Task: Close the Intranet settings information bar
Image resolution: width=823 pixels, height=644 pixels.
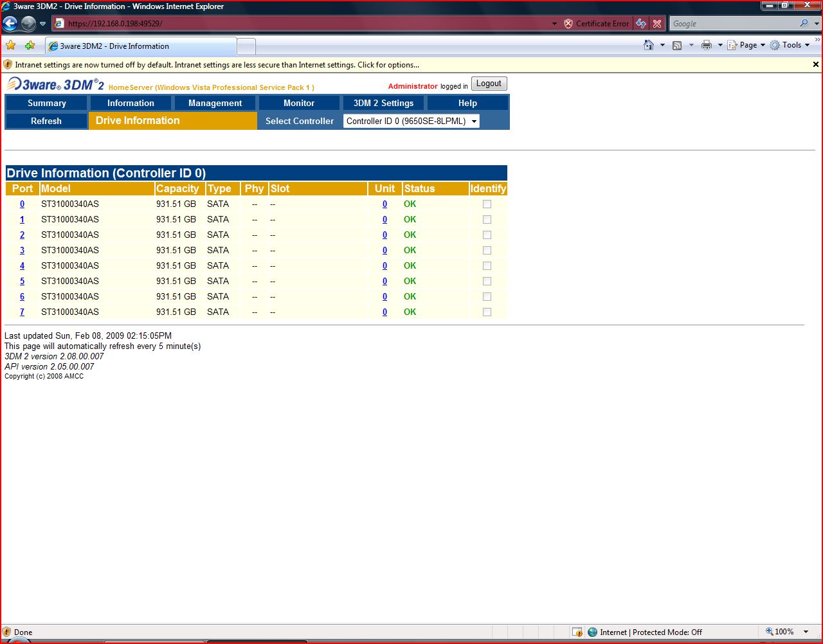Action: click(816, 64)
